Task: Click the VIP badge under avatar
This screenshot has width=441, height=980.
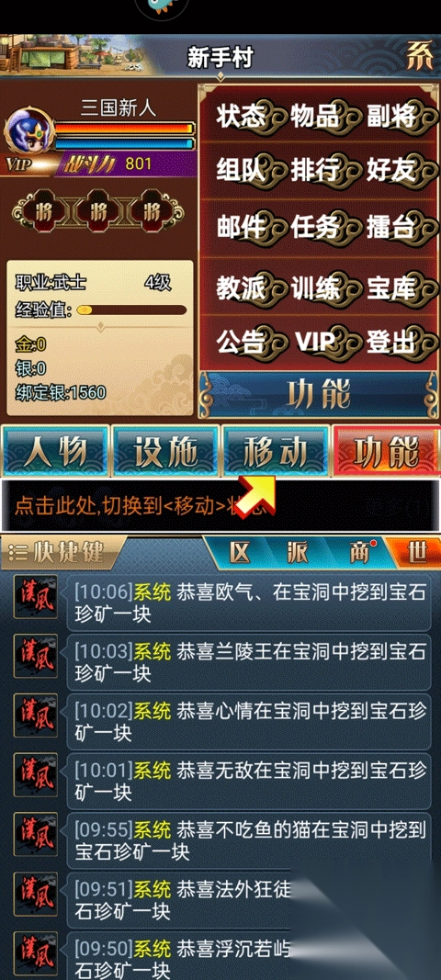Action: [x=20, y=165]
